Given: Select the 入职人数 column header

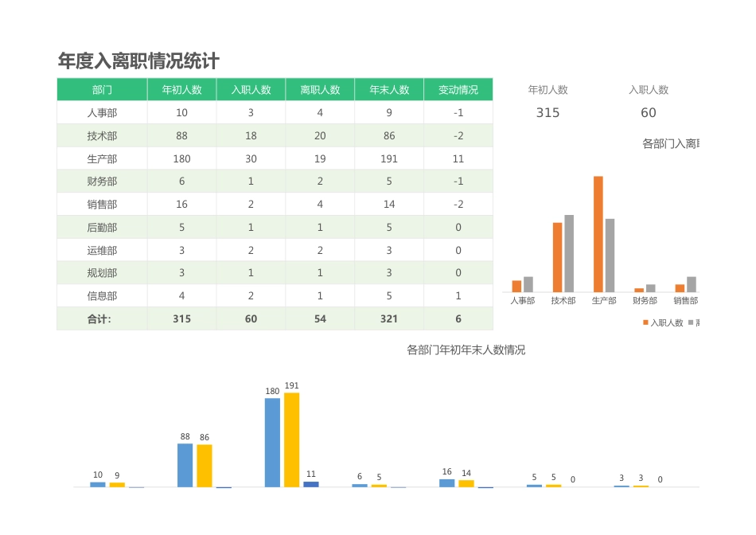Looking at the screenshot, I should tap(250, 89).
